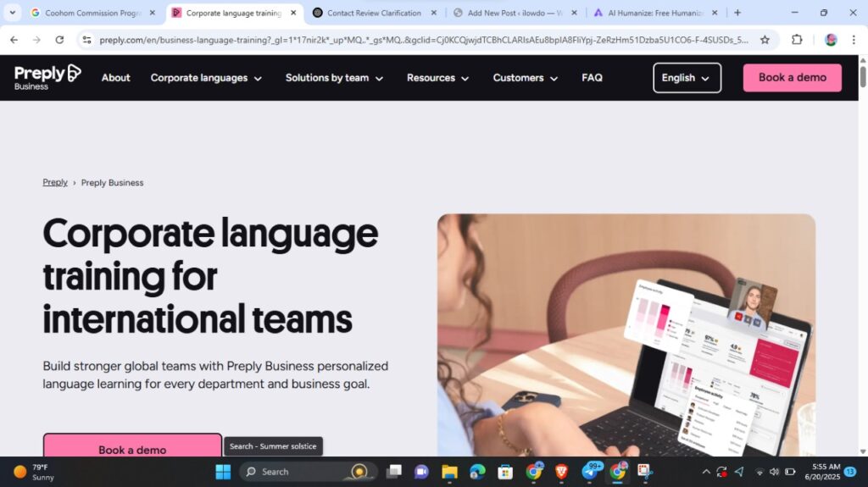Click the Preply Business breadcrumb text
Viewport: 868px width, 487px height.
click(x=113, y=183)
